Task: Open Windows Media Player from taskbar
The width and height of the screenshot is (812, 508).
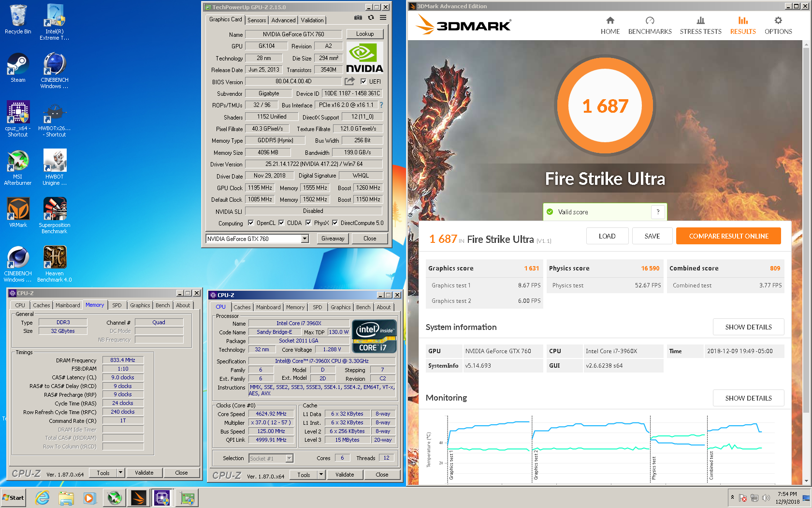Action: click(x=89, y=498)
